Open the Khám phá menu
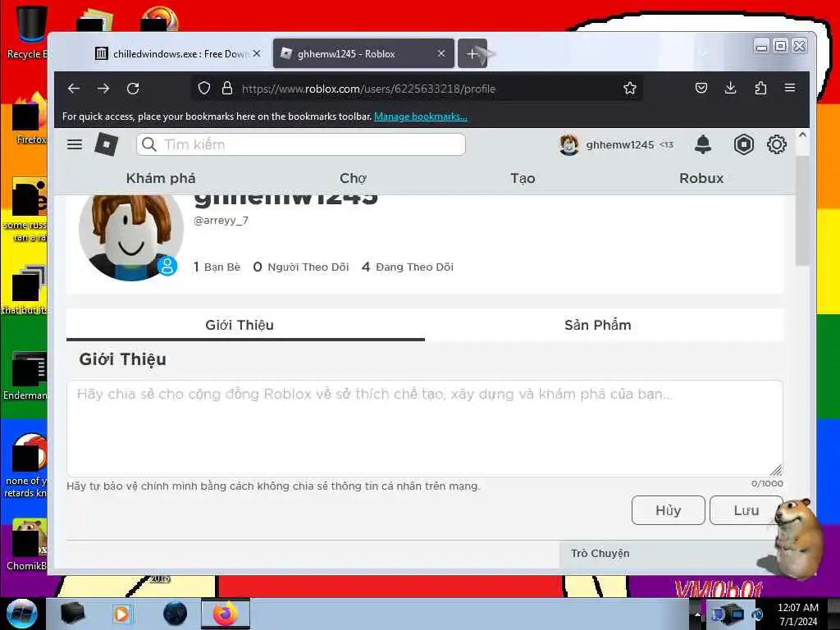This screenshot has height=630, width=840. point(161,178)
